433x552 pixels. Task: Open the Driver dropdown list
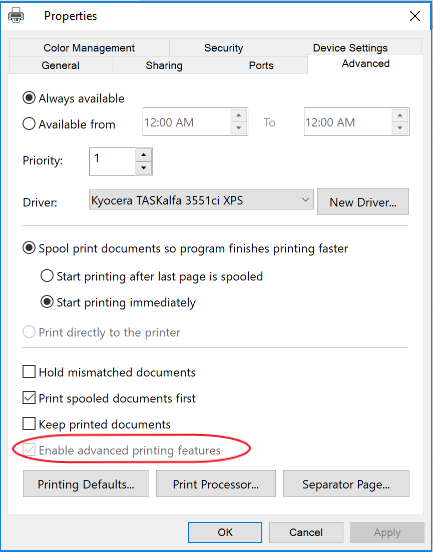click(201, 200)
